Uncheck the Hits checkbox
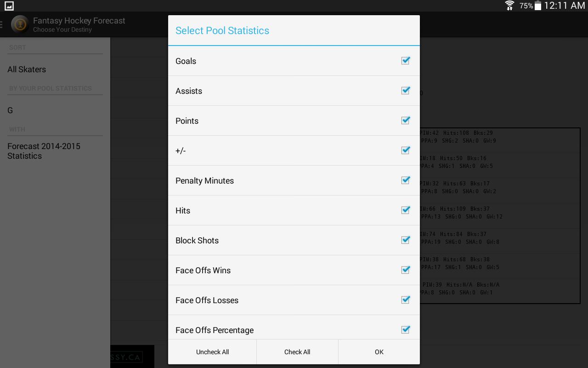The height and width of the screenshot is (368, 588). coord(405,210)
